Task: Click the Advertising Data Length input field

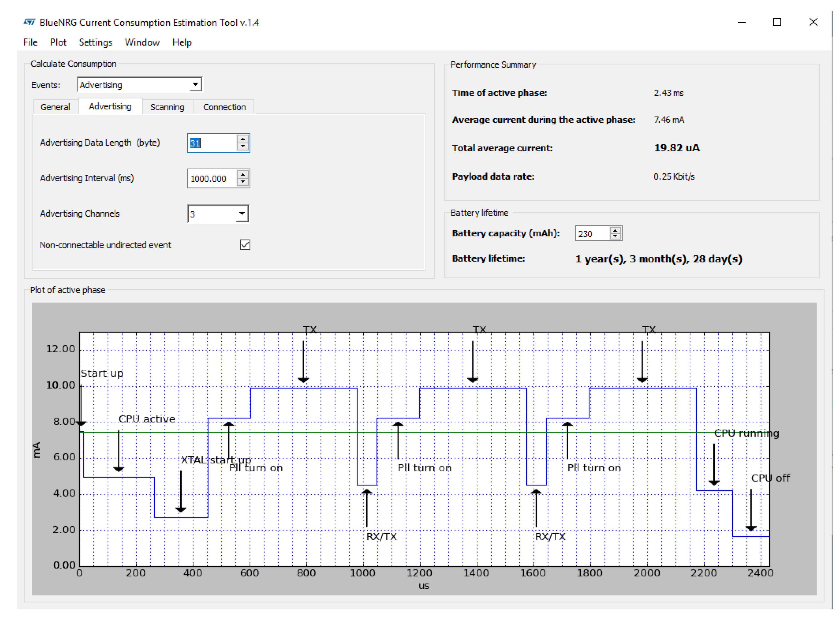Action: (211, 143)
